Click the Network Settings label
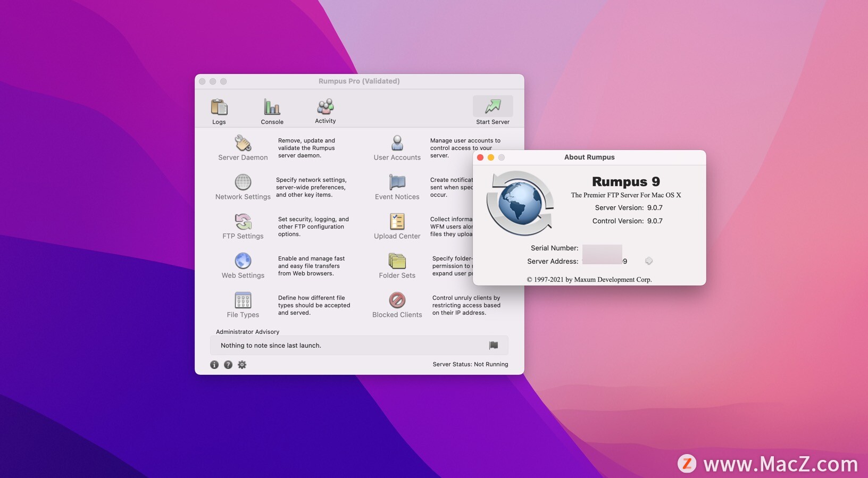Image resolution: width=868 pixels, height=478 pixels. click(x=243, y=197)
